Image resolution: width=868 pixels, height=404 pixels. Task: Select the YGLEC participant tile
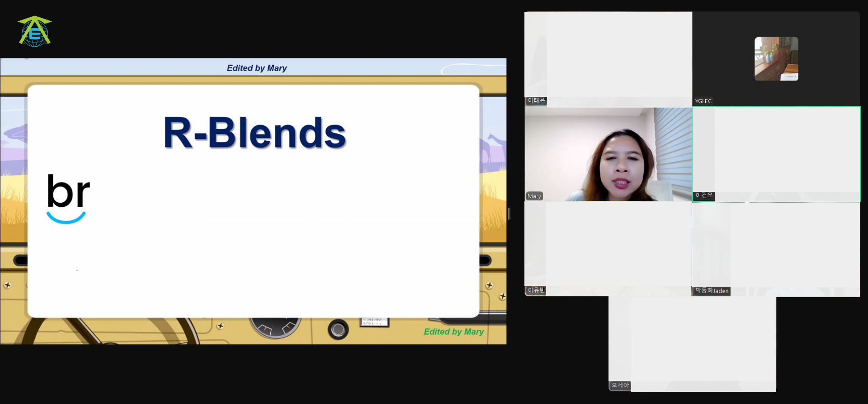coord(776,59)
